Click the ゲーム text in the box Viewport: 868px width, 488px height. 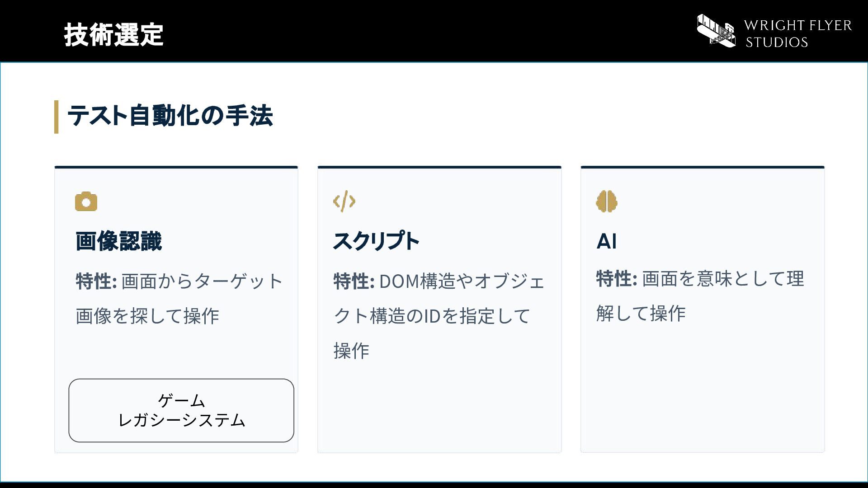[181, 400]
